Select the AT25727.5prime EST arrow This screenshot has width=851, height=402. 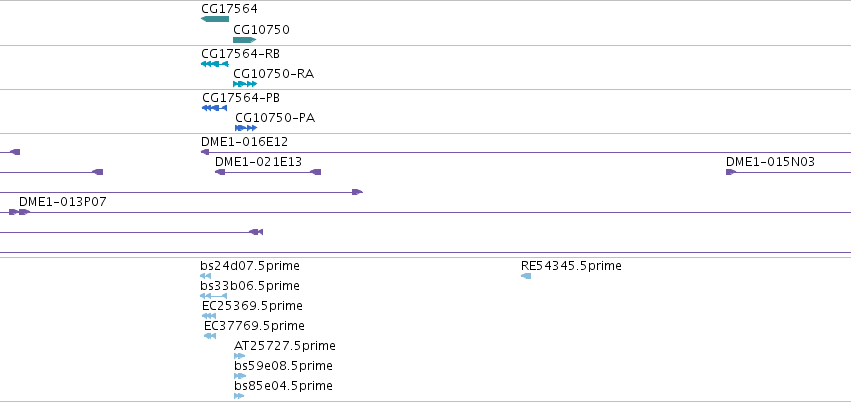239,356
